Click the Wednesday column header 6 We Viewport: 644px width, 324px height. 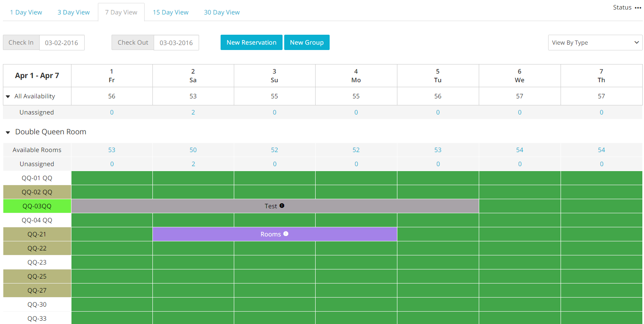point(520,76)
